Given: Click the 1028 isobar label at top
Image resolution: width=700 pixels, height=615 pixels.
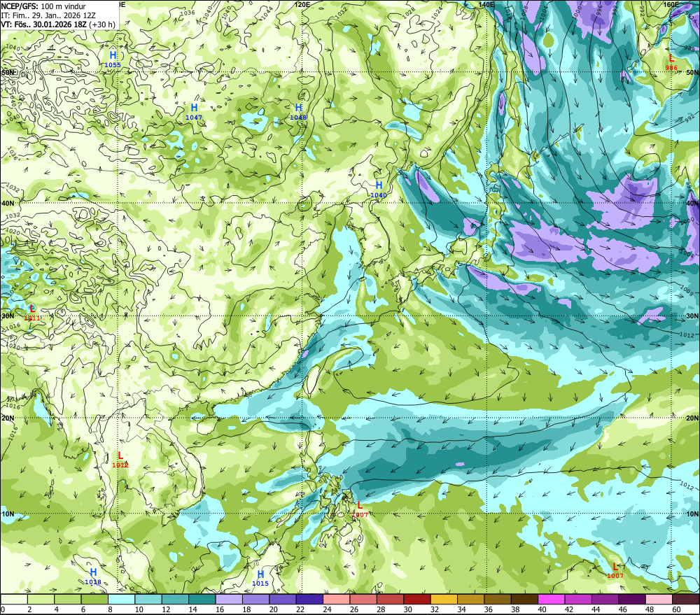Looking at the screenshot, I should 409,12.
